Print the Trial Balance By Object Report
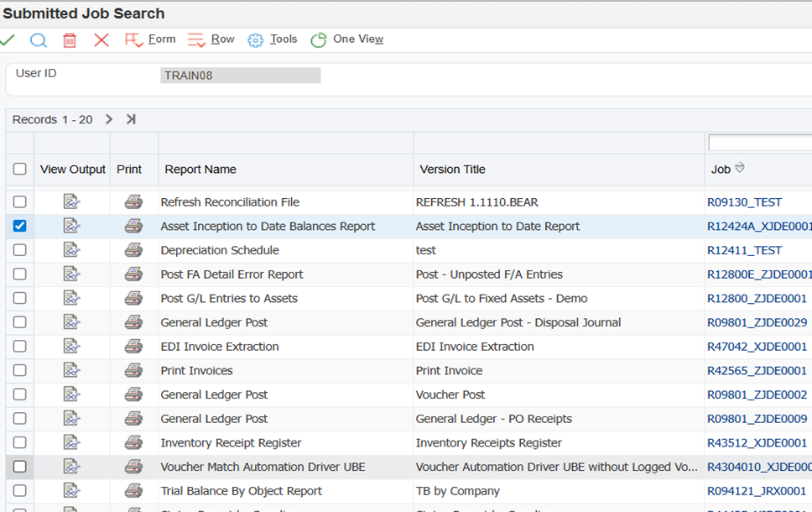812x512 pixels. coord(133,491)
